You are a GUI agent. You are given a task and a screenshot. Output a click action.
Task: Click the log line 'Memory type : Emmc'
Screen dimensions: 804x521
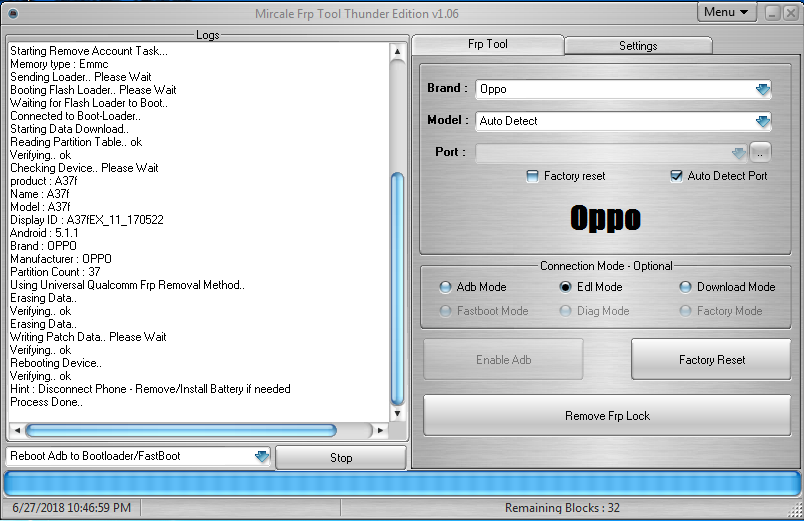[59, 64]
